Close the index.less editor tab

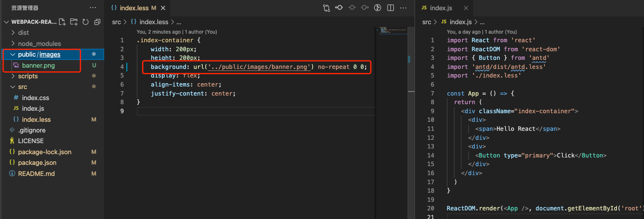[x=163, y=8]
